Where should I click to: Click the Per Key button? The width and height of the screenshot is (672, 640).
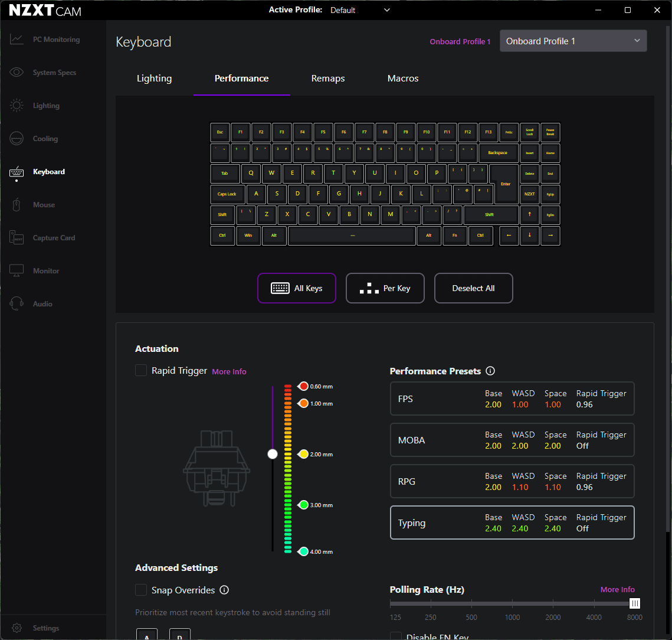[385, 288]
